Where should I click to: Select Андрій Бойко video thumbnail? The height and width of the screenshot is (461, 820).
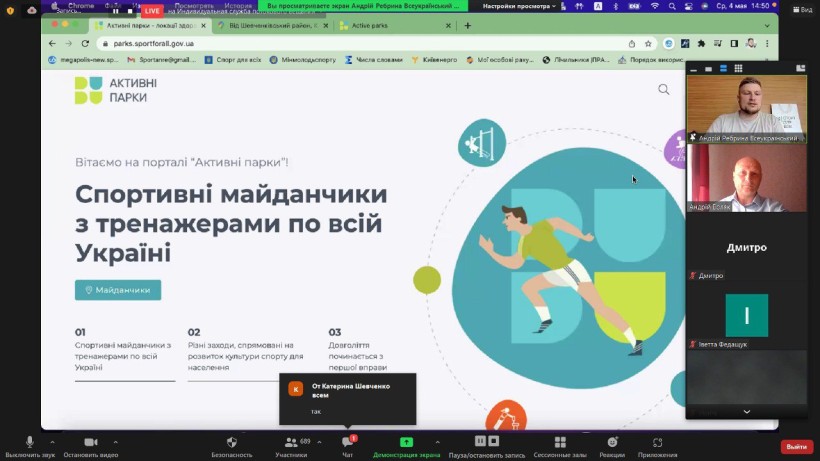coord(746,178)
